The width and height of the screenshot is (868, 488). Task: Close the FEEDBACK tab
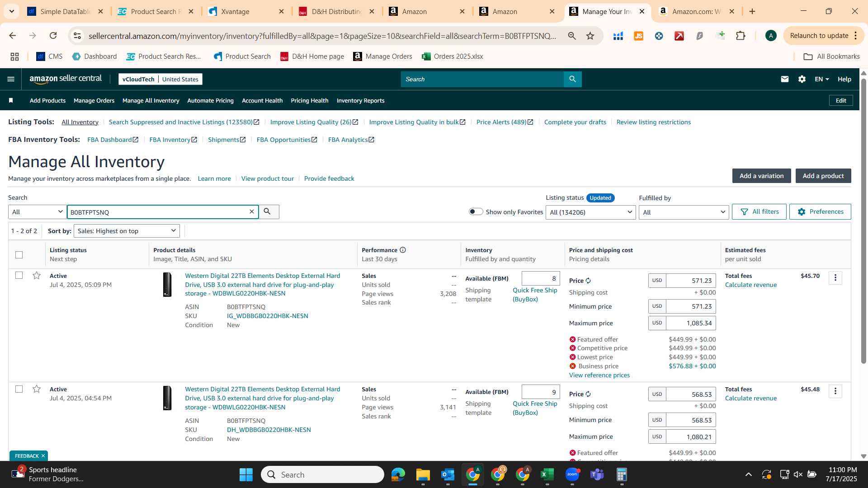(x=43, y=456)
